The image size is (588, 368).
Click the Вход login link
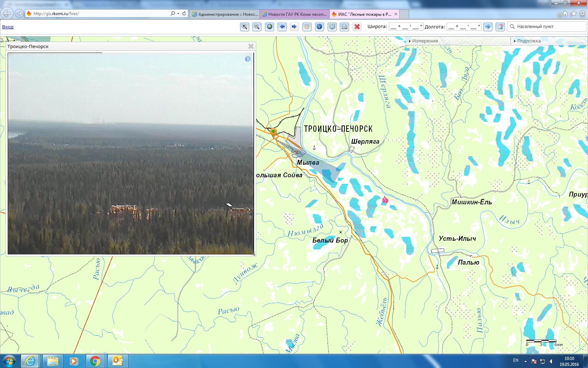[x=8, y=27]
